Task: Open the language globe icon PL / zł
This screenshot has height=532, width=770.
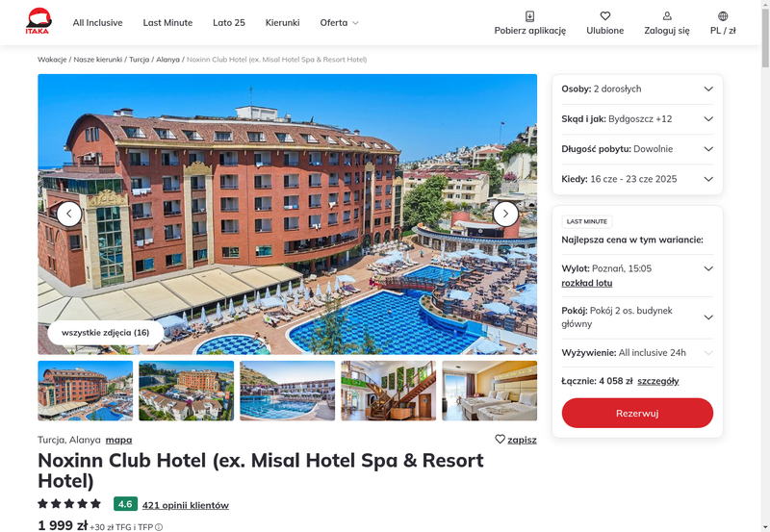Action: click(723, 16)
